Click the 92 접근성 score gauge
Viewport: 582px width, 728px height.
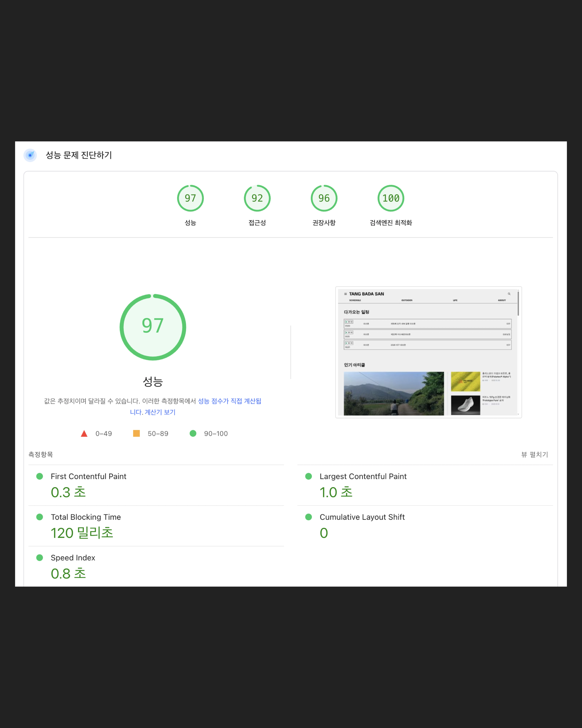pyautogui.click(x=257, y=198)
